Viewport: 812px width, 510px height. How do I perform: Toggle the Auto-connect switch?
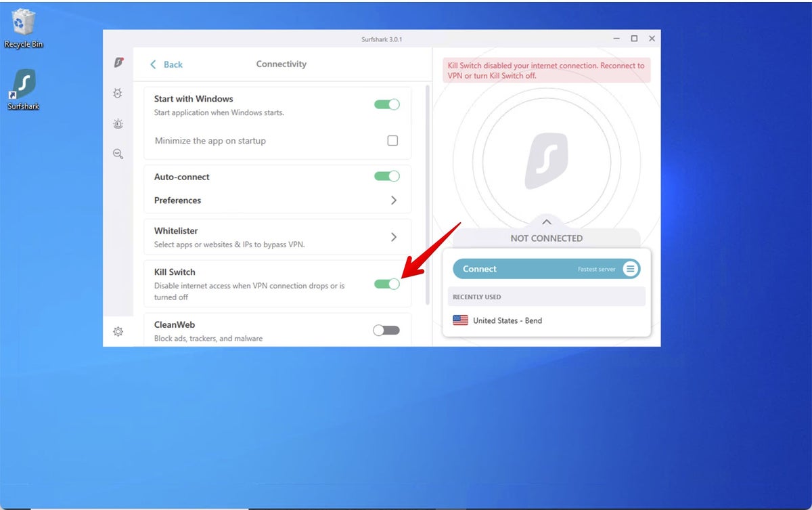pos(387,176)
